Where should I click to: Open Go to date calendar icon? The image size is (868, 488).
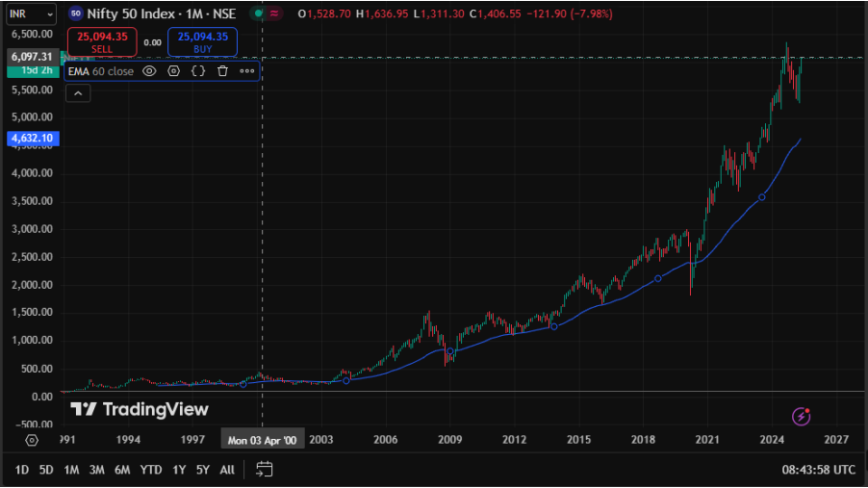click(x=265, y=470)
